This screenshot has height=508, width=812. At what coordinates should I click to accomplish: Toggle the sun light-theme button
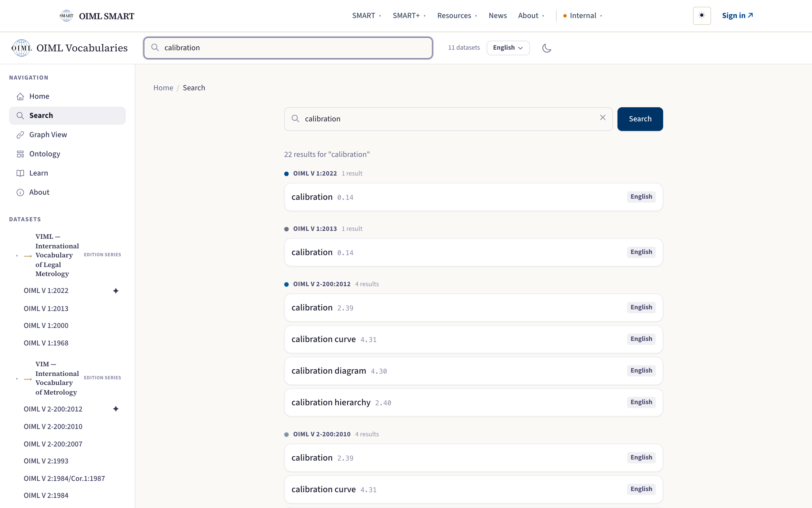coord(701,16)
